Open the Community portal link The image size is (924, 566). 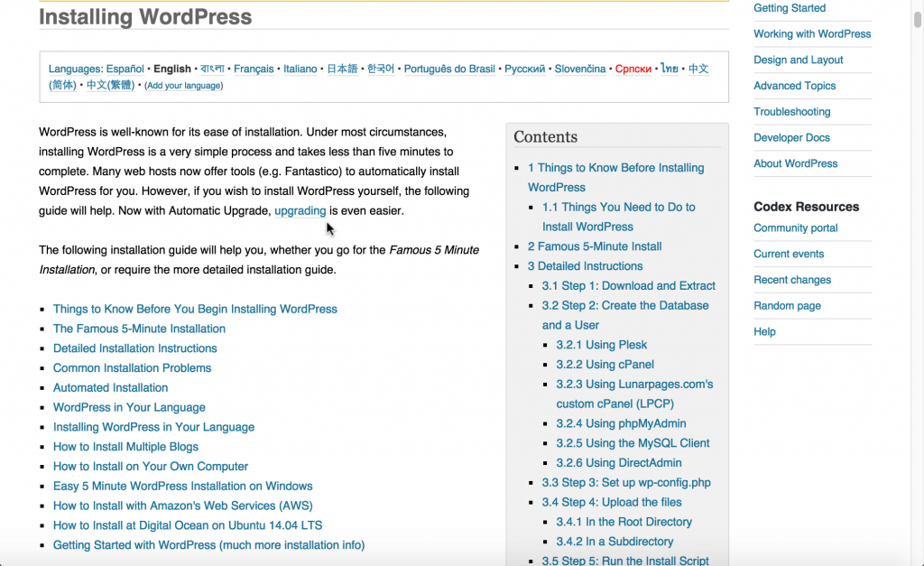pyautogui.click(x=796, y=228)
